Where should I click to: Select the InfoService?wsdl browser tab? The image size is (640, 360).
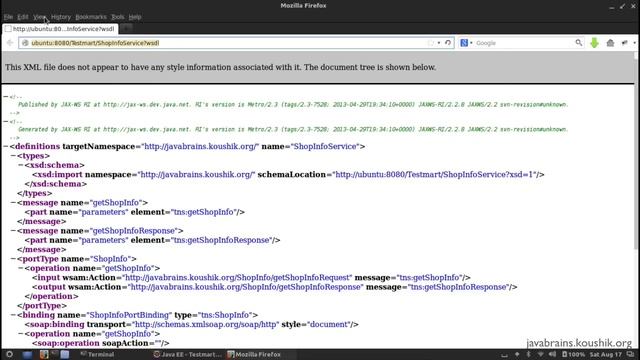coord(60,29)
